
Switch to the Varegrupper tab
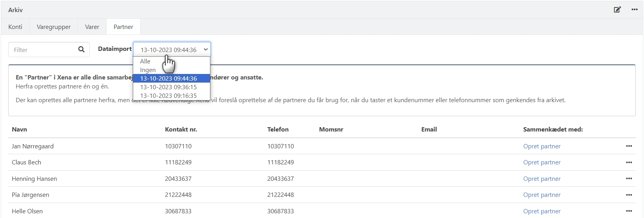click(x=54, y=27)
